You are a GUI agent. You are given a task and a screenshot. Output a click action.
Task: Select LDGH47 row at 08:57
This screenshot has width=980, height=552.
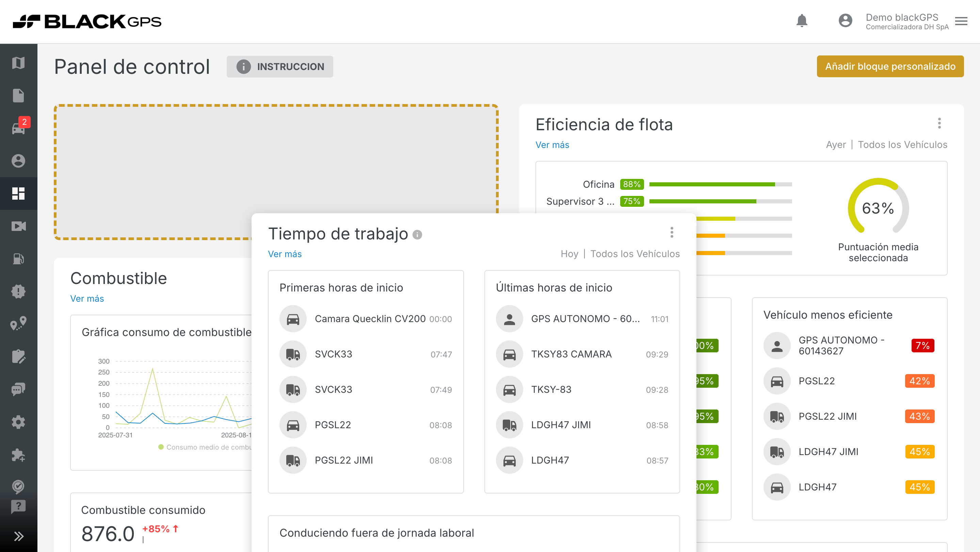click(582, 461)
